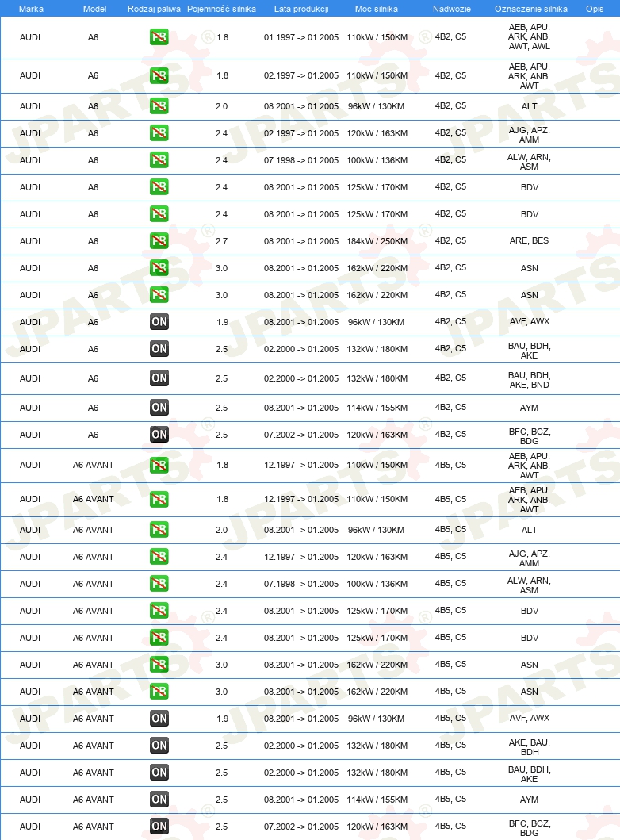Click the Marka column header
The image size is (620, 840).
pos(31,9)
